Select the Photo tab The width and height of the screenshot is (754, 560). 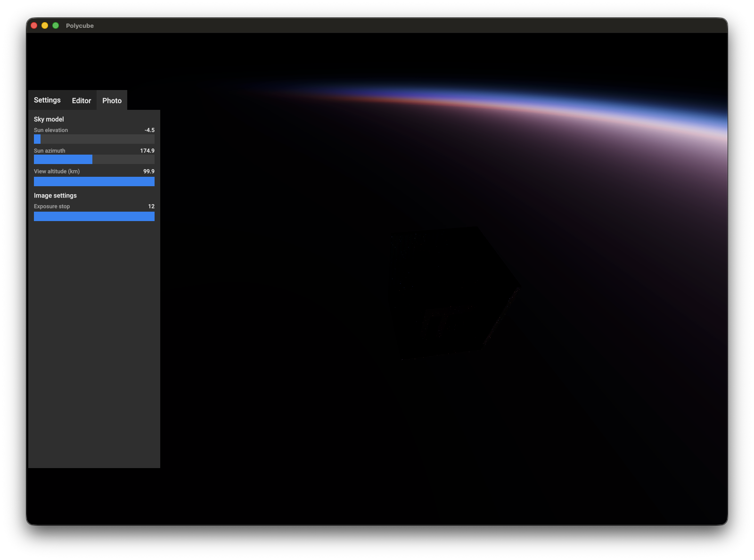(112, 101)
